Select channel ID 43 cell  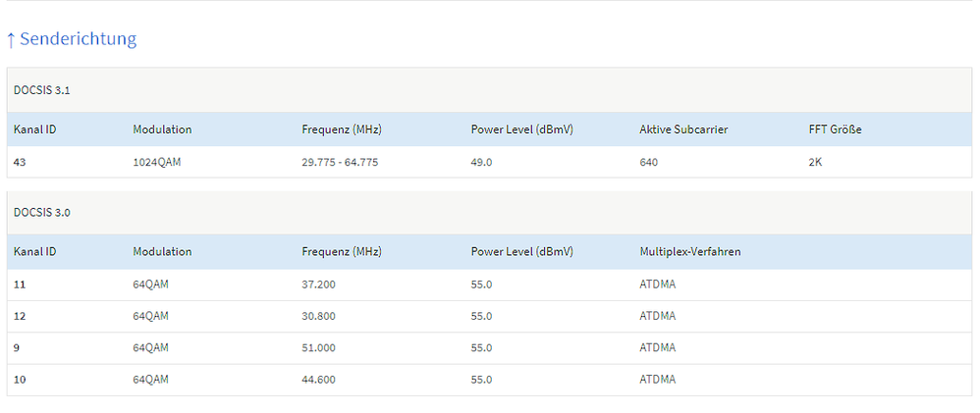tap(21, 162)
